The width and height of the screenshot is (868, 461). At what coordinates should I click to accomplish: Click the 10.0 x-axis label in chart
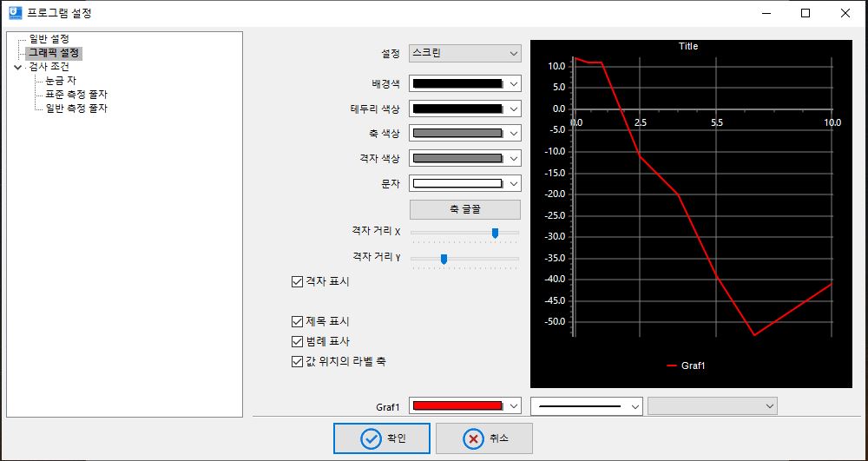click(832, 122)
